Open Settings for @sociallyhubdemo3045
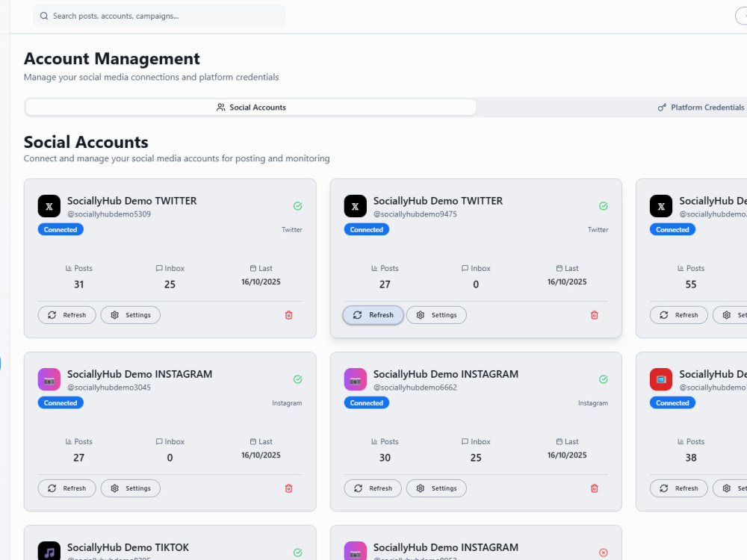The image size is (747, 560). tap(131, 488)
